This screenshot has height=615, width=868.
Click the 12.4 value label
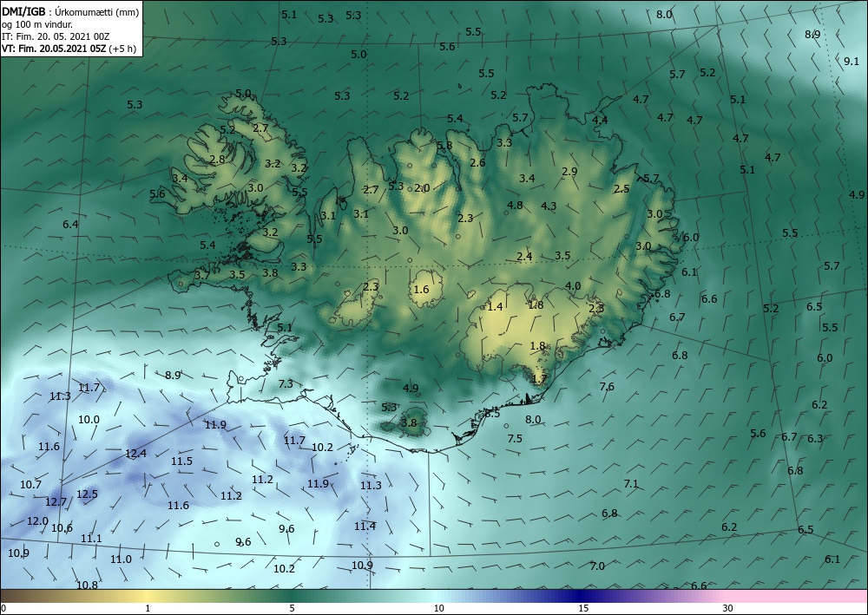pos(135,454)
